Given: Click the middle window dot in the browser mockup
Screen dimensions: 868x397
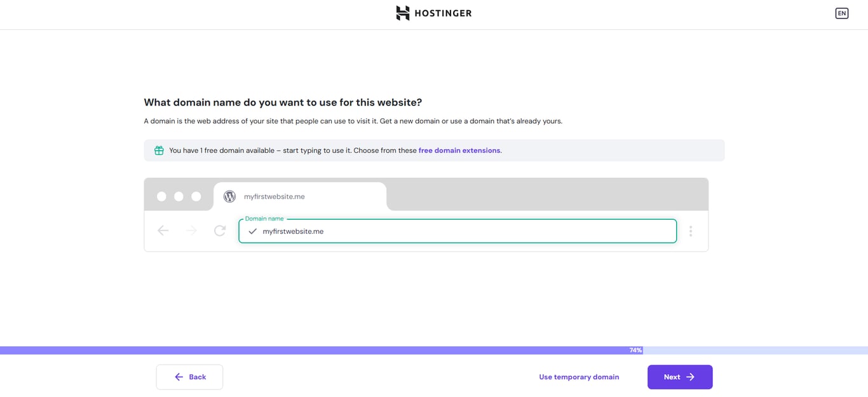Looking at the screenshot, I should coord(178,196).
